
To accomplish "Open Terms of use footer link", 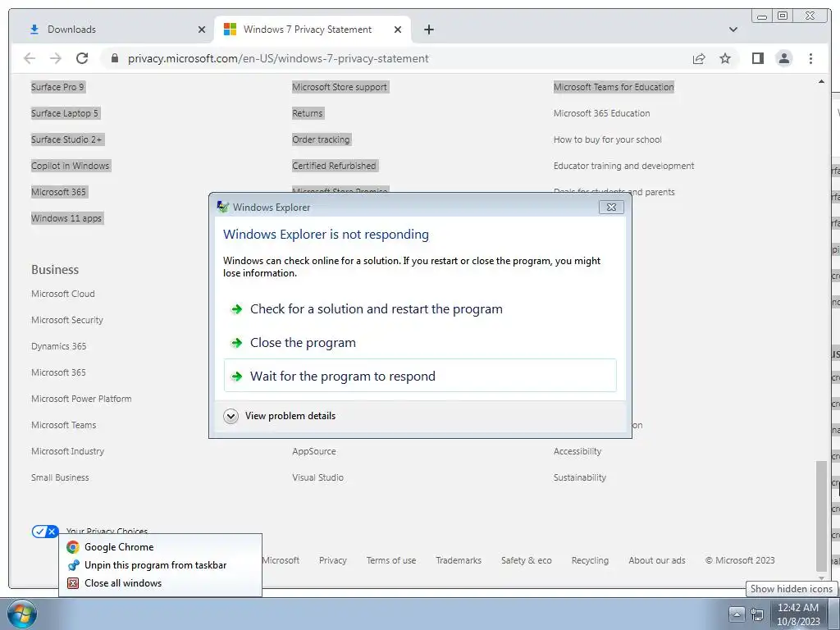I will pyautogui.click(x=391, y=560).
